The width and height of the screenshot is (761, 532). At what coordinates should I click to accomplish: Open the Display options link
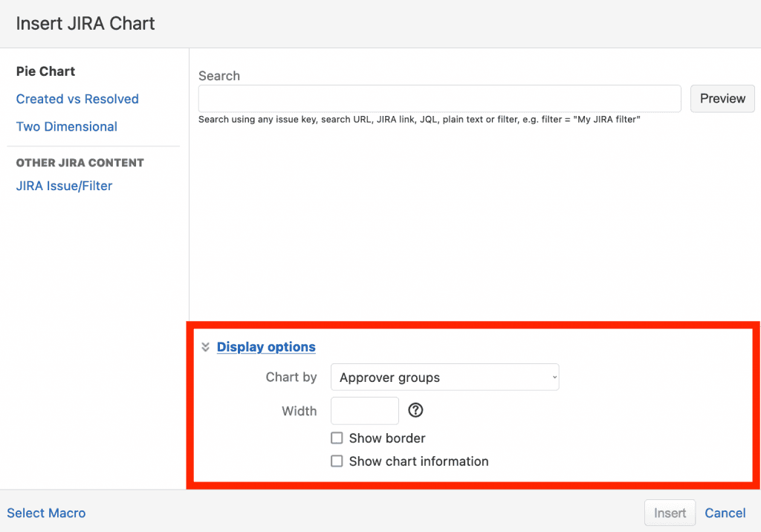click(266, 346)
